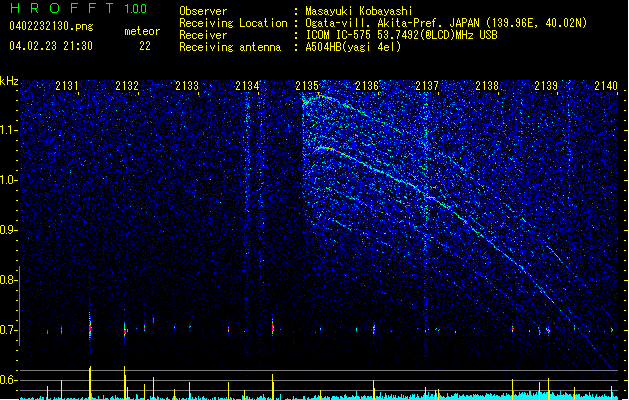629x400 pixels.
Task: Click the 'Receiving Location' label
Action: click(x=233, y=23)
